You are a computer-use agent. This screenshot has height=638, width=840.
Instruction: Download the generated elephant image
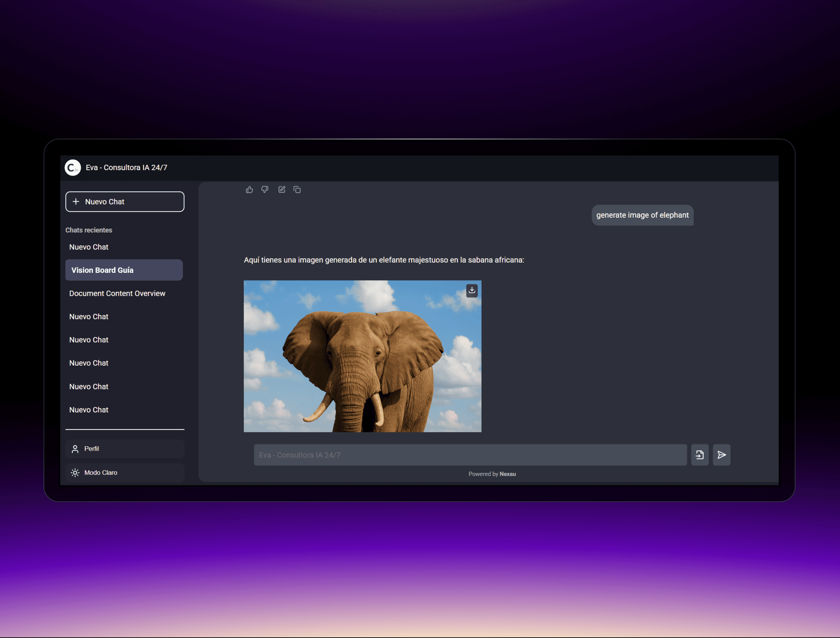[x=472, y=291]
